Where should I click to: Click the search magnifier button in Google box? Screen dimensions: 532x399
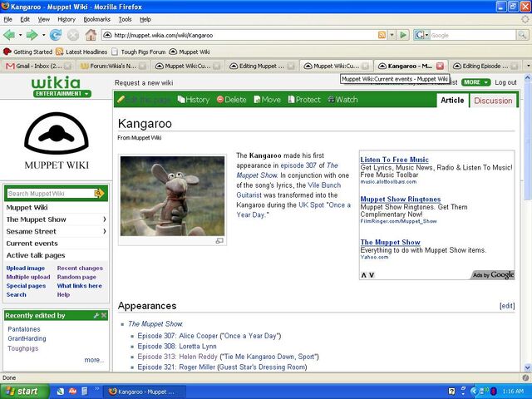coord(522,35)
